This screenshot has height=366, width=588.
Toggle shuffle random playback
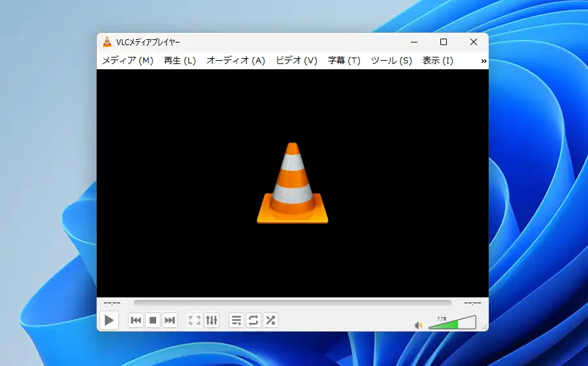tap(270, 320)
